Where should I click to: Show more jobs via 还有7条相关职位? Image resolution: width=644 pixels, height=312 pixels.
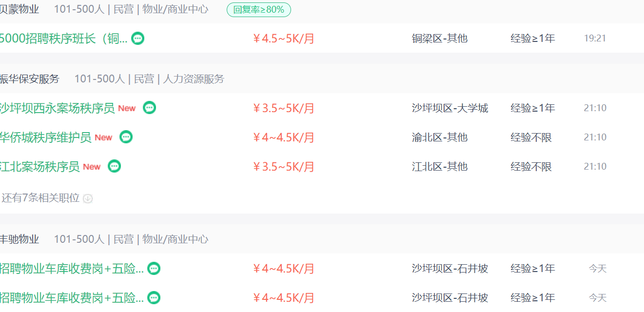(40, 198)
